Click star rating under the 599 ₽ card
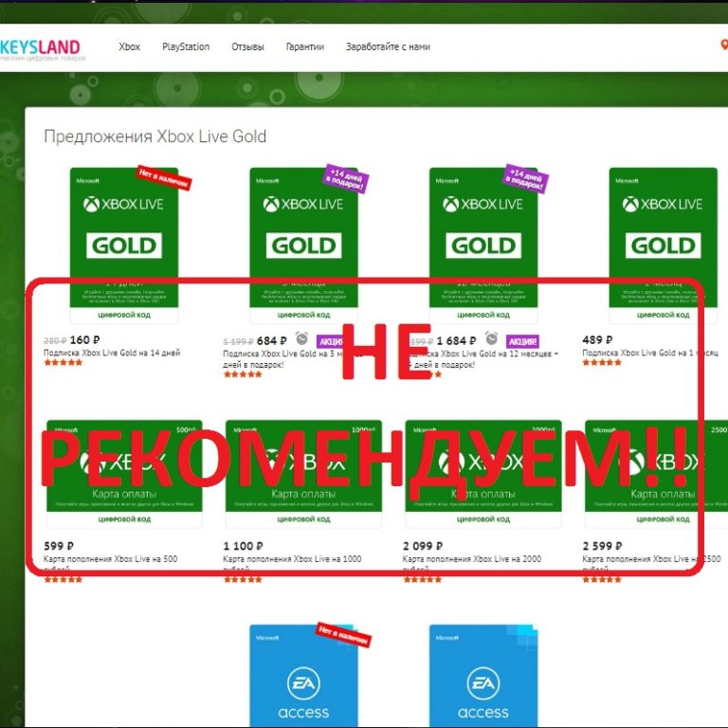 tap(64, 579)
